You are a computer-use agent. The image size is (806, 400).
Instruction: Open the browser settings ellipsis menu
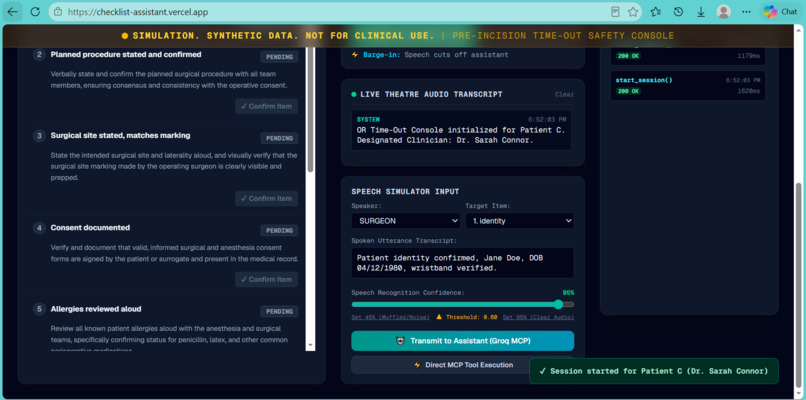click(746, 12)
